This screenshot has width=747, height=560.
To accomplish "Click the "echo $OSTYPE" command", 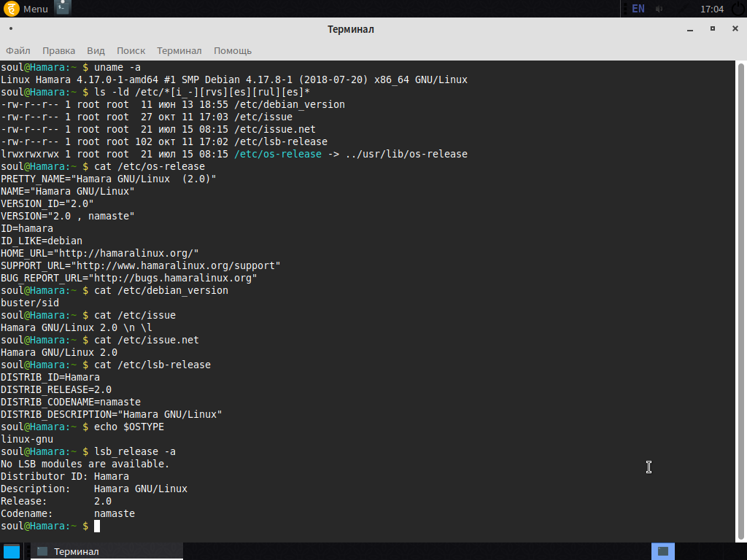I will [128, 426].
